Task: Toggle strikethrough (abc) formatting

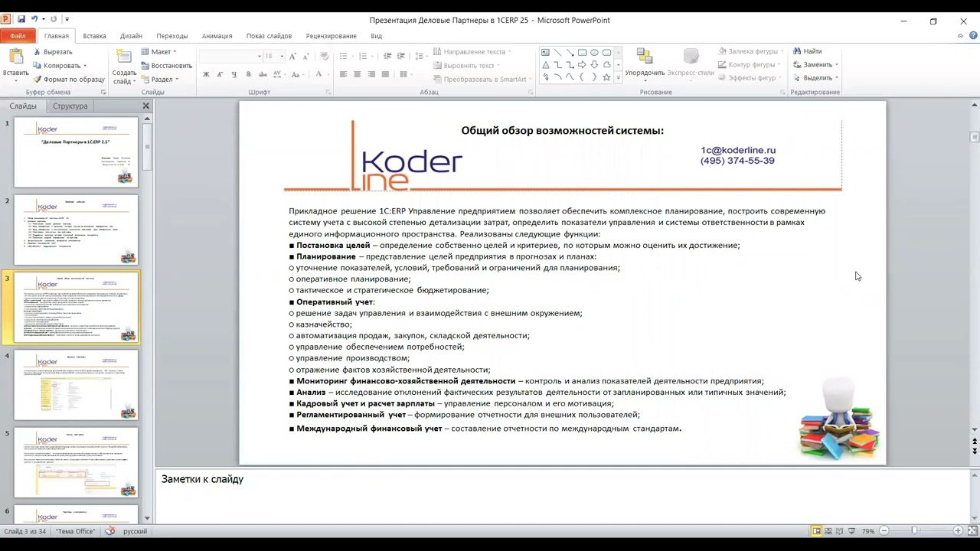Action: click(263, 74)
